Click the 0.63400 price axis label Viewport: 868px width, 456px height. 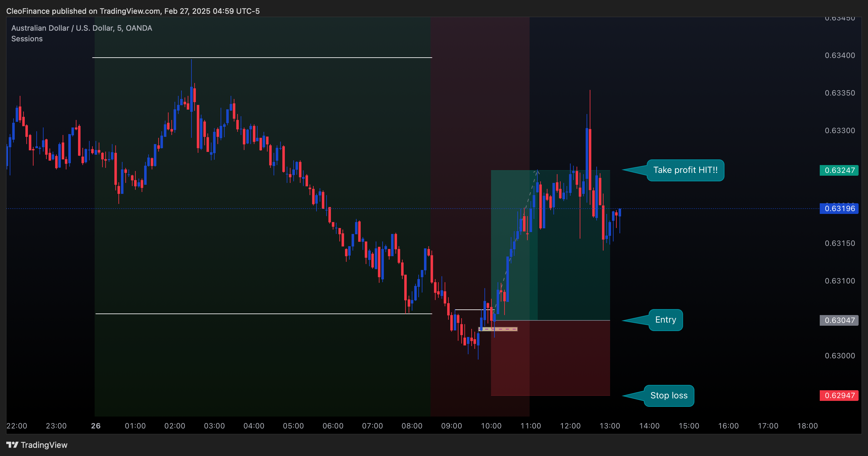tap(840, 55)
